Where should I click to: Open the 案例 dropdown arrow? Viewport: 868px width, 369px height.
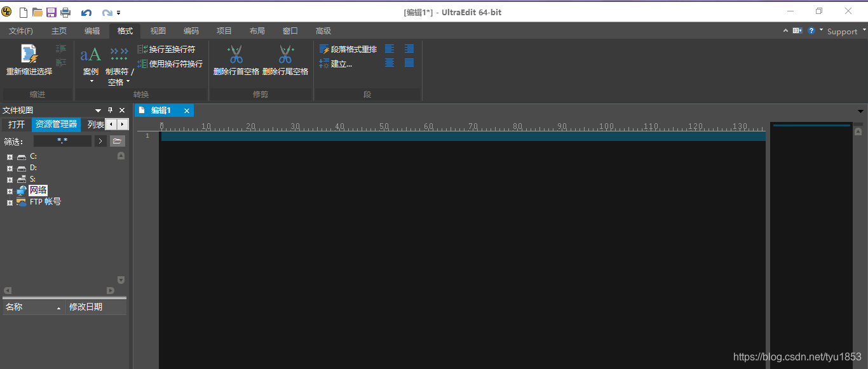91,81
